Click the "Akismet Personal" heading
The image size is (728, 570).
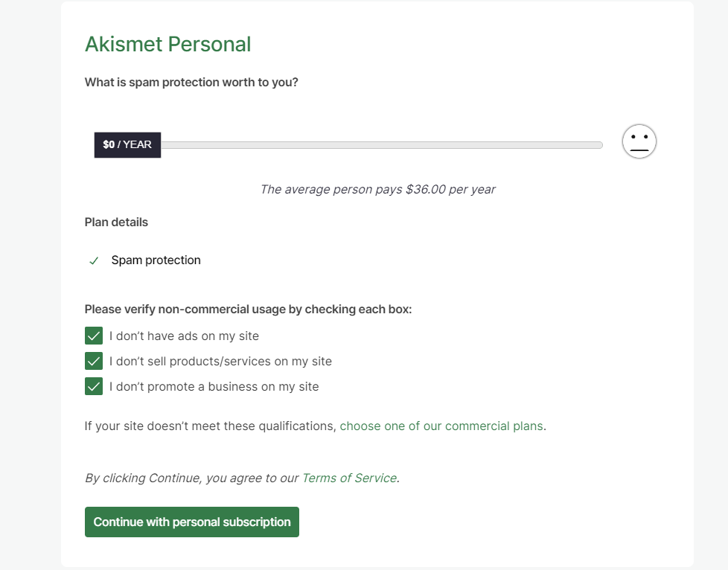tap(167, 45)
